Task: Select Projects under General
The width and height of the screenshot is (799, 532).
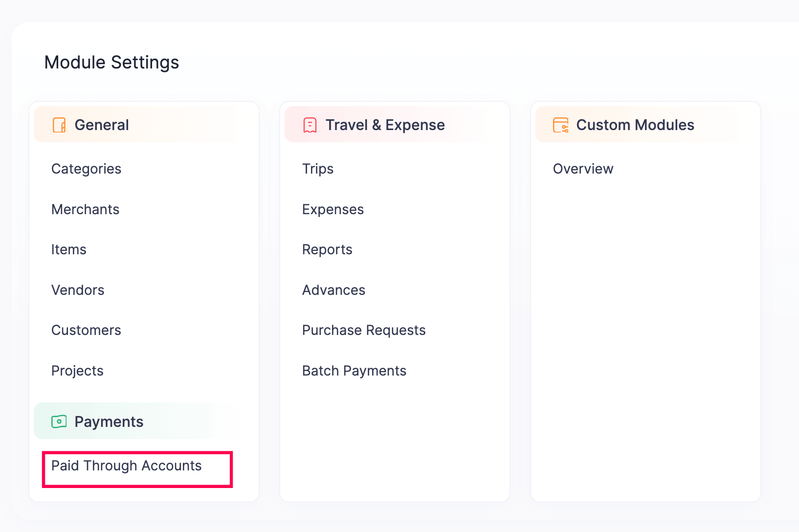Action: [x=77, y=370]
